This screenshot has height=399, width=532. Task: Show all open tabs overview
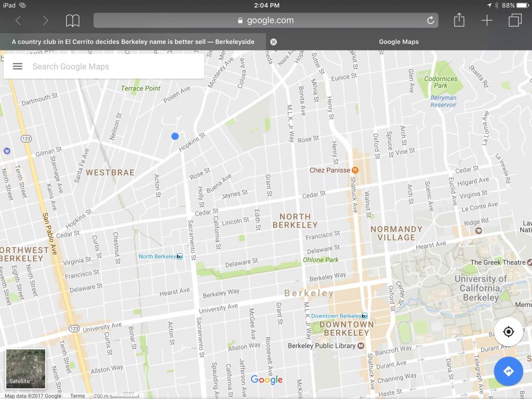click(515, 20)
